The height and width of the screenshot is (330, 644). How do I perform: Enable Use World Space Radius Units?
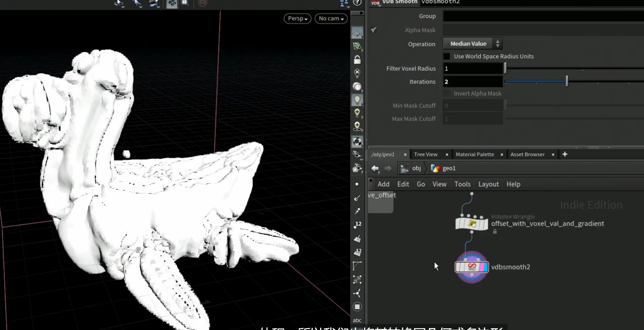(446, 56)
